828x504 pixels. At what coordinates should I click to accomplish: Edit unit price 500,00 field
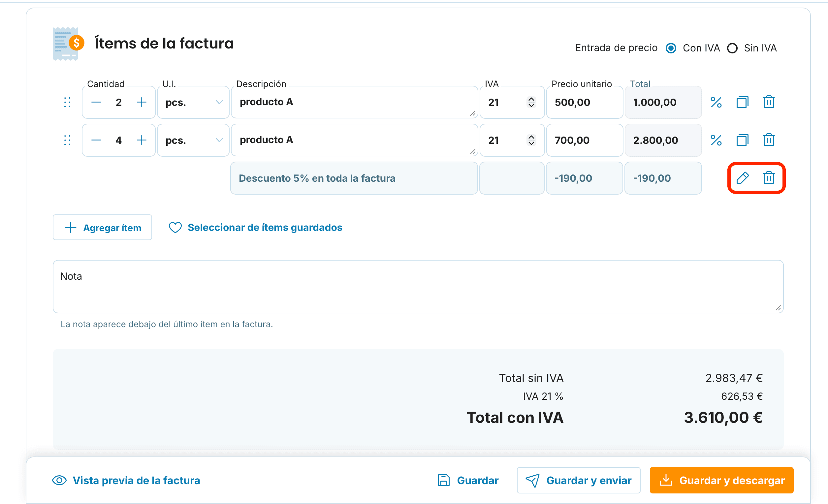[585, 102]
